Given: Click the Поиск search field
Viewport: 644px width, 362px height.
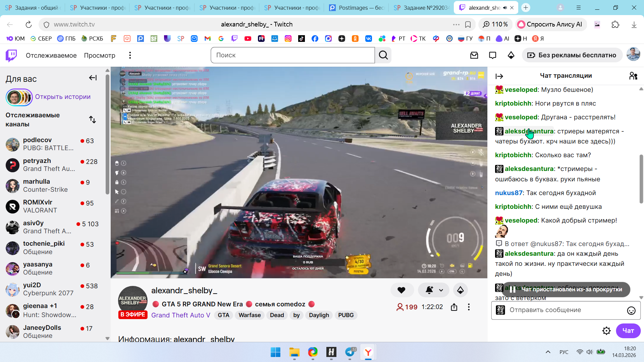Looking at the screenshot, I should pos(292,55).
